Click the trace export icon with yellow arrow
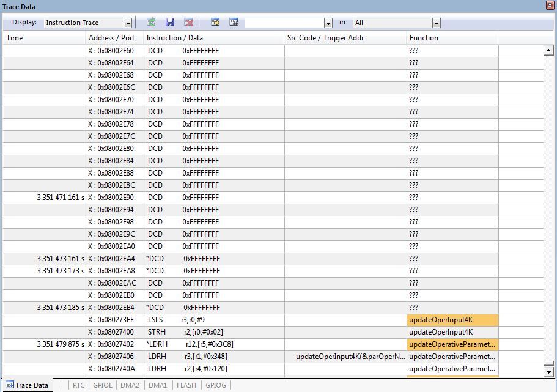Viewport: 557px width, 392px height. click(215, 23)
